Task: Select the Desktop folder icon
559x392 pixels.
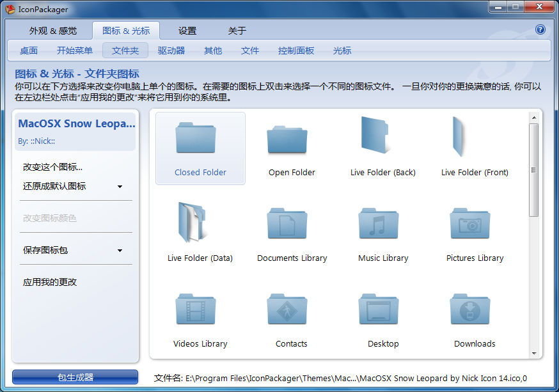Action: 379,309
